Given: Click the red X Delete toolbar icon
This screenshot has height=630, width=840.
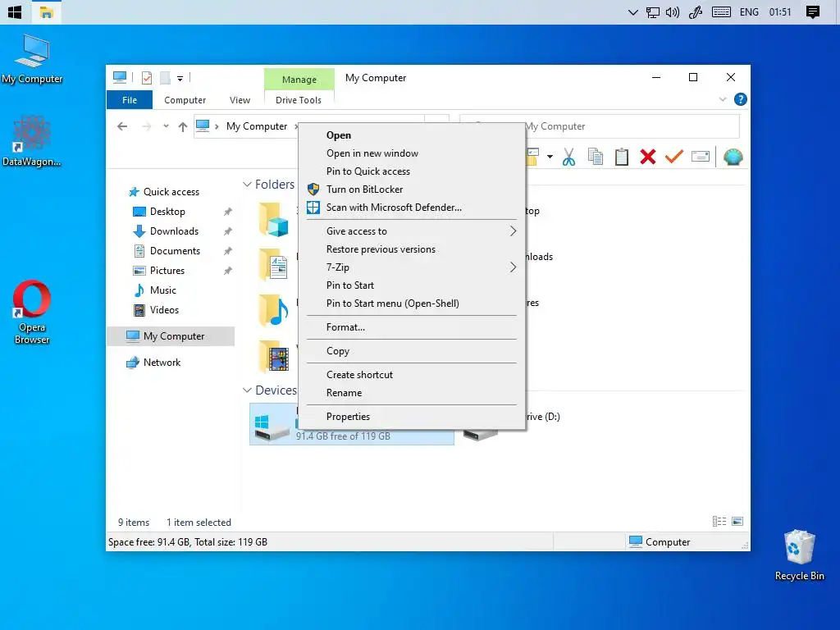Looking at the screenshot, I should (x=648, y=157).
